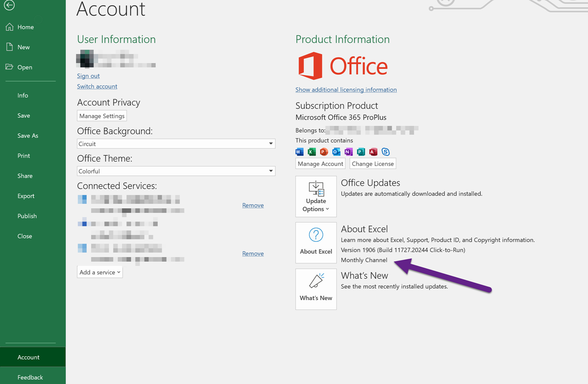The image size is (588, 384).
Task: Expand the Office Theme dropdown
Action: pos(176,171)
